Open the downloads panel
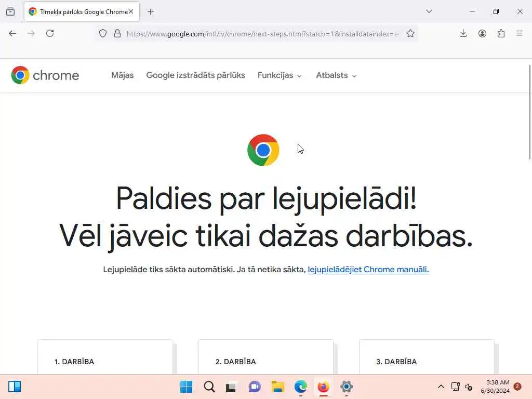 (463, 33)
